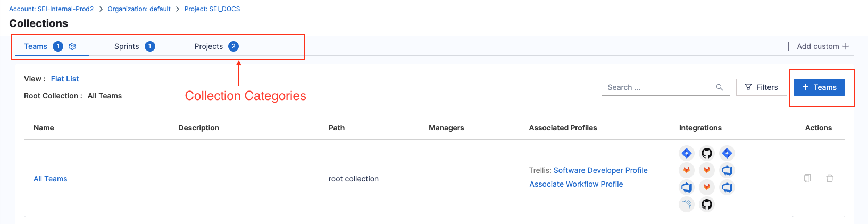Select the Teams tab
Image resolution: width=868 pixels, height=224 pixels.
[36, 46]
